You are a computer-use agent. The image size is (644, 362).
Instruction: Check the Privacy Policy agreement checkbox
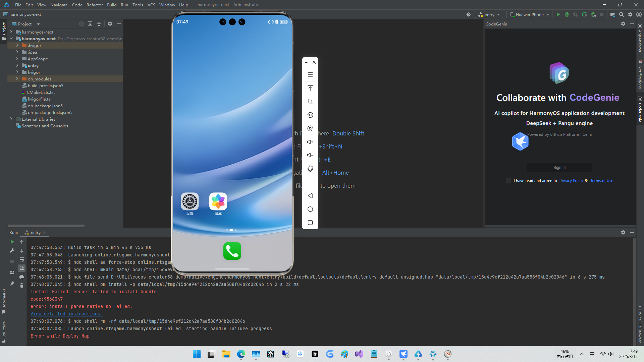point(508,181)
